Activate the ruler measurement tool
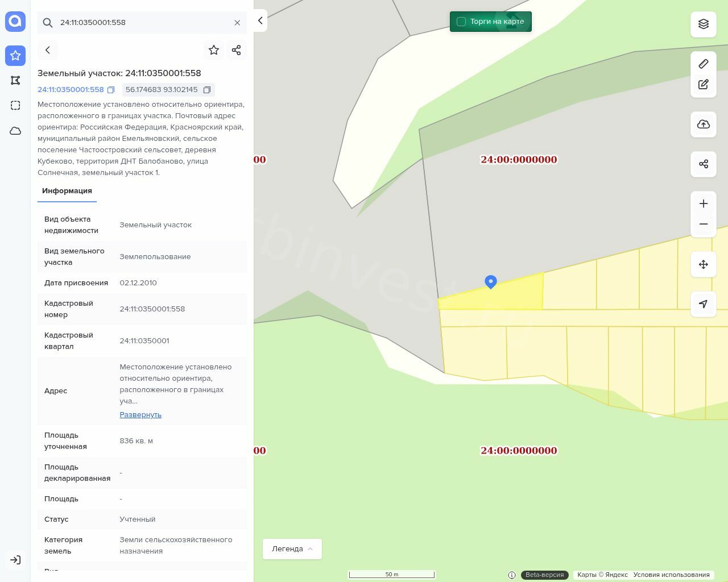This screenshot has width=728, height=582. [704, 64]
